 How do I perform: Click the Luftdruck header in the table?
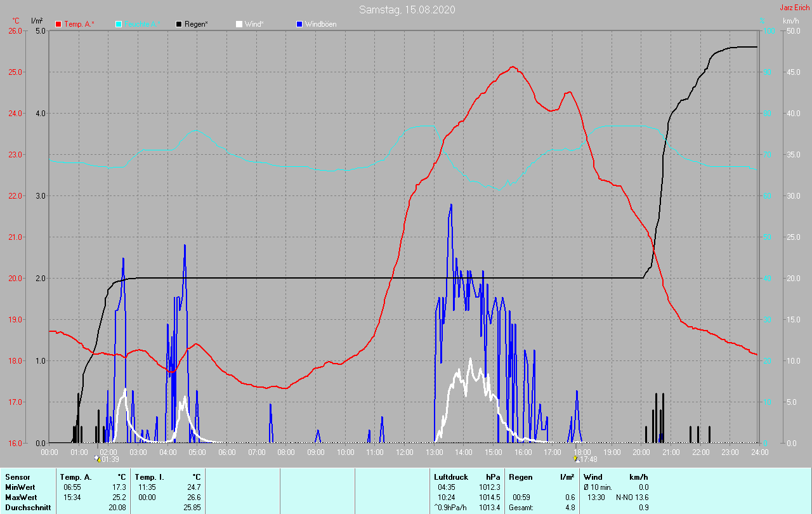(450, 477)
